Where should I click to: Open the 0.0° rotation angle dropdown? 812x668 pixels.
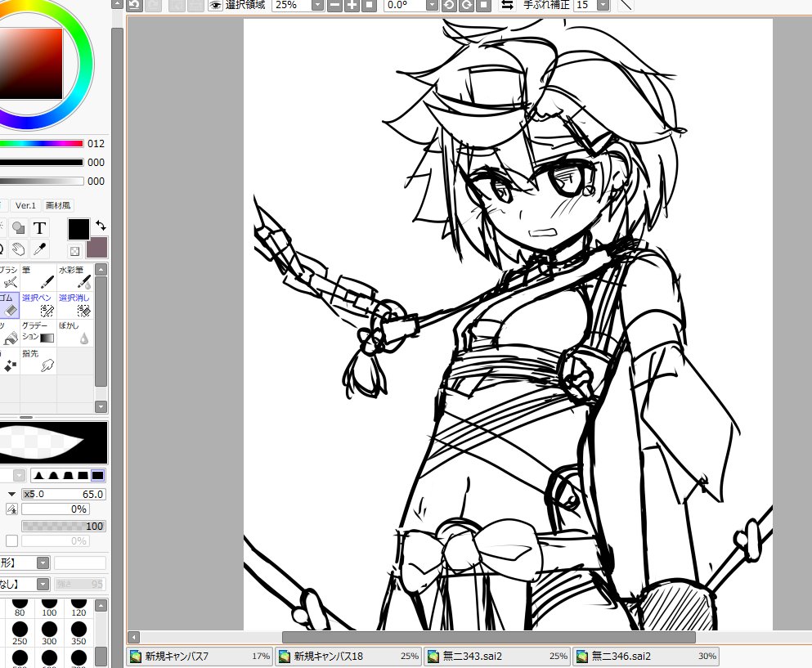432,5
